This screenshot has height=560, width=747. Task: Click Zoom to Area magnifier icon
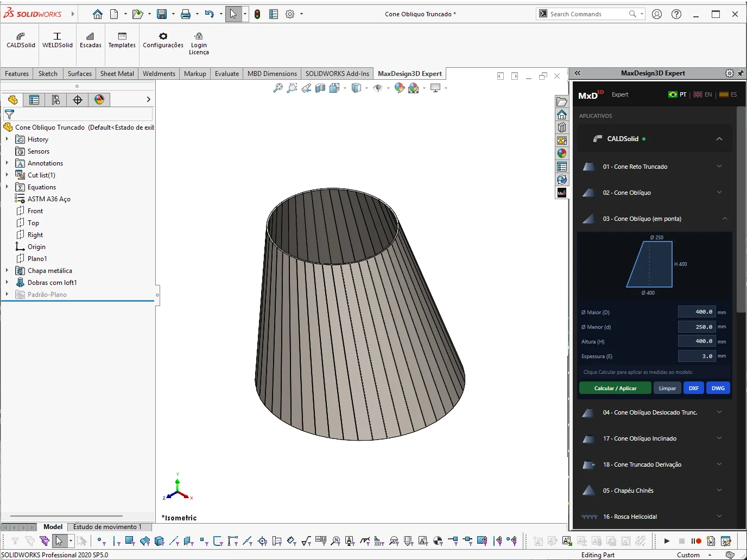(x=292, y=88)
